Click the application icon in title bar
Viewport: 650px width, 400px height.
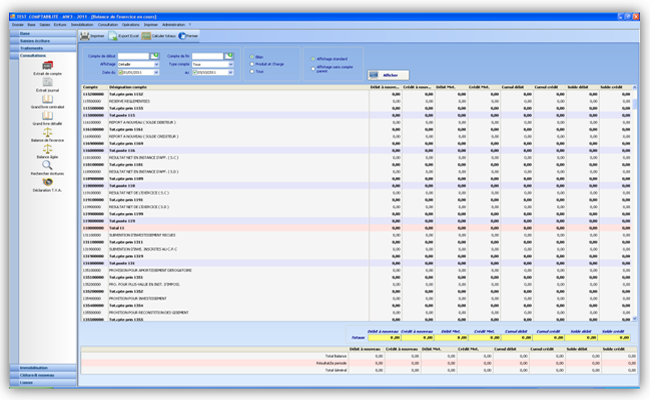pyautogui.click(x=12, y=17)
